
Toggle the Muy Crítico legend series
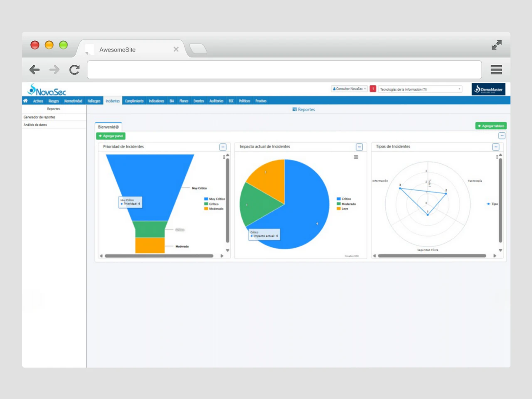(214, 199)
